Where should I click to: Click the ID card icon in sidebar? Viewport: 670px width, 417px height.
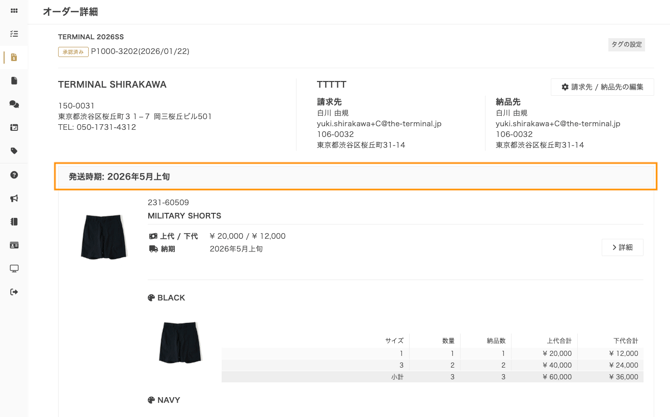tap(14, 245)
